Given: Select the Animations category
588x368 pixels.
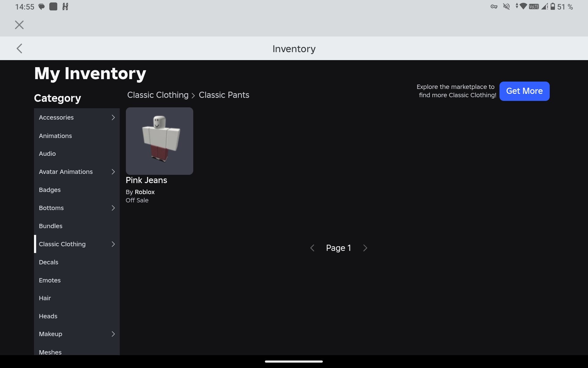Looking at the screenshot, I should coord(77,136).
